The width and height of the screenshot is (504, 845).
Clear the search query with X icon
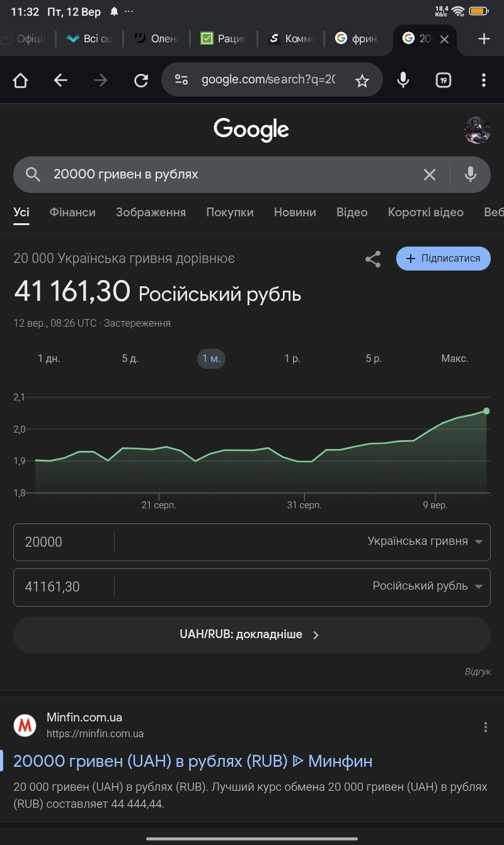(x=430, y=175)
